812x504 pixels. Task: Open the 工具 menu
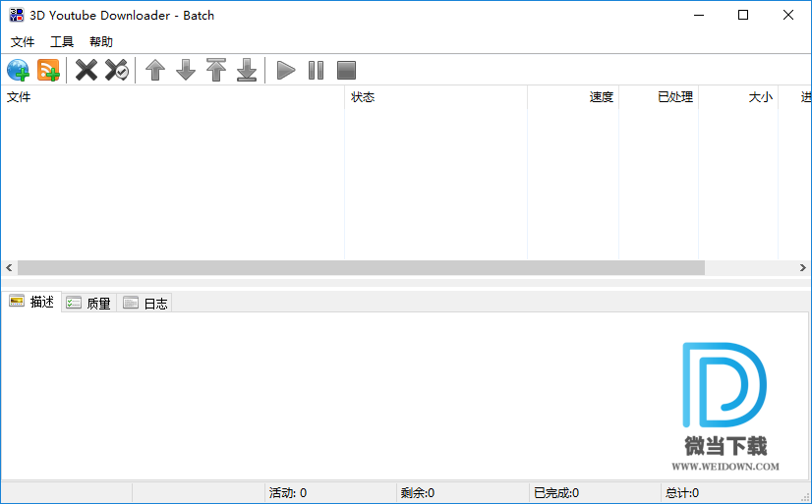click(62, 42)
